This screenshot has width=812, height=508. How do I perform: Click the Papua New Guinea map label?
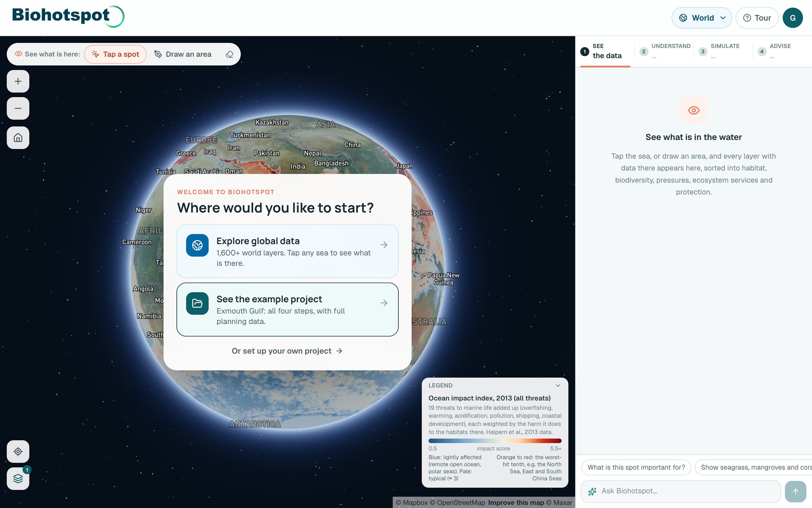click(443, 279)
